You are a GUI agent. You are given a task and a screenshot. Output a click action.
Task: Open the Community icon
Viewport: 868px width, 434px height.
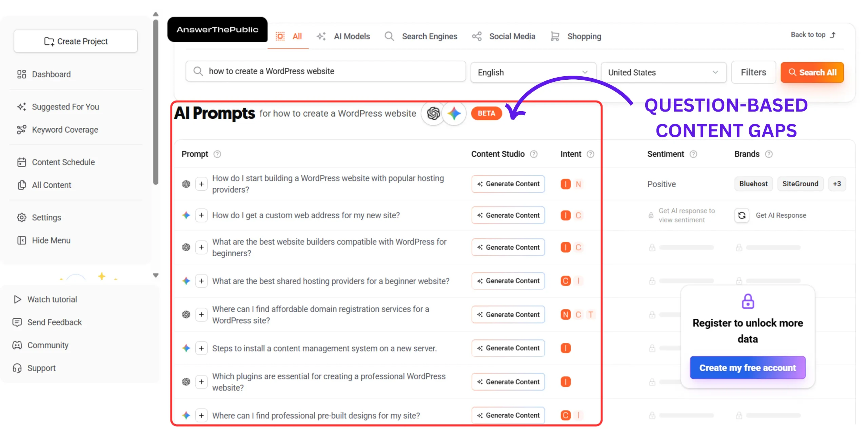click(x=17, y=345)
